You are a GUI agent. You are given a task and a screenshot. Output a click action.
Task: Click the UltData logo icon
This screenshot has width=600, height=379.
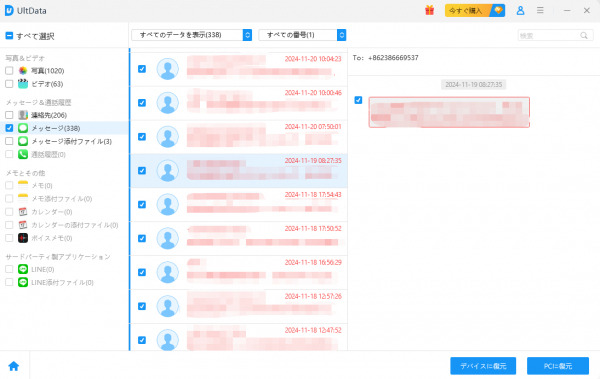point(9,11)
